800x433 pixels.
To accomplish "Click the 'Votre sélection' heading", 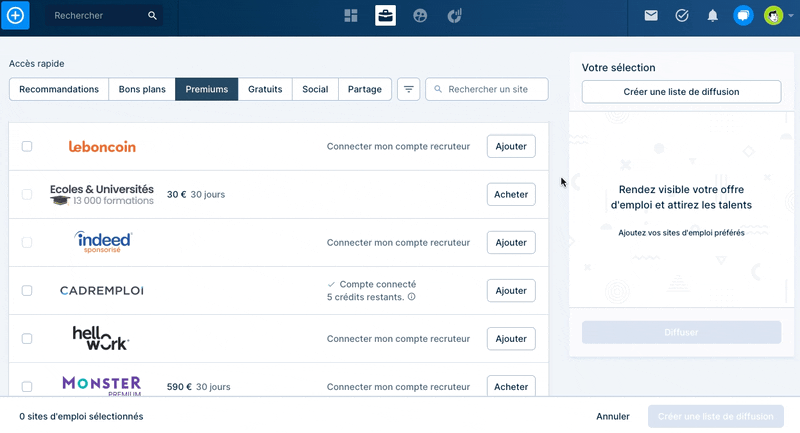I will [x=618, y=68].
